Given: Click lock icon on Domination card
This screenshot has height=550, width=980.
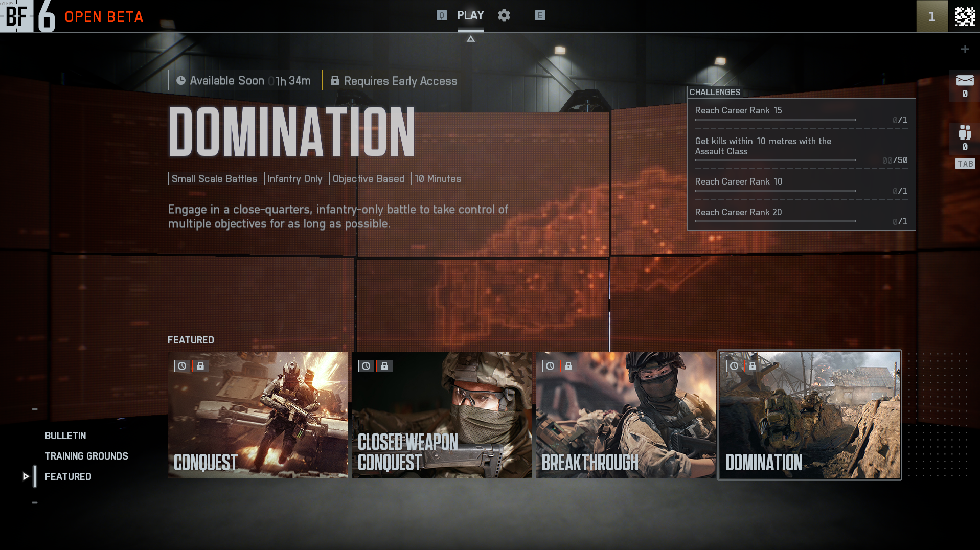Looking at the screenshot, I should click(x=753, y=366).
